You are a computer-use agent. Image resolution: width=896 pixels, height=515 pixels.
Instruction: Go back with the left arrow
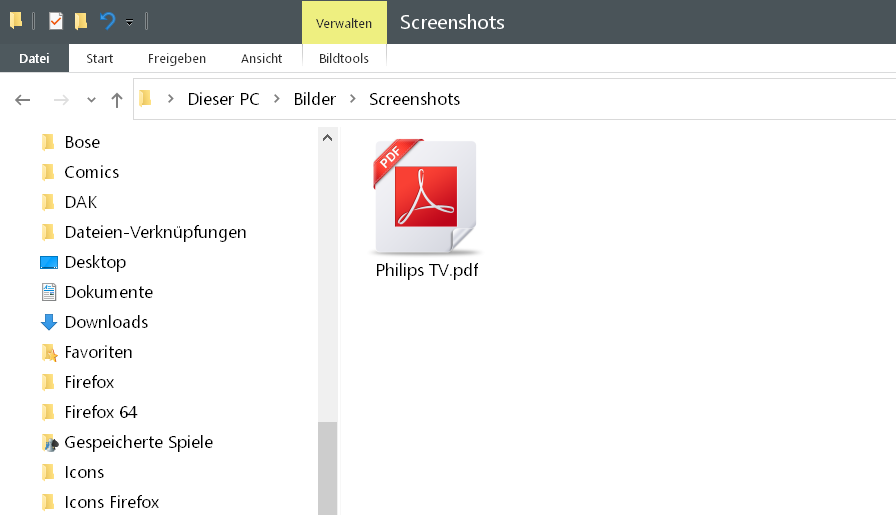pyautogui.click(x=23, y=100)
